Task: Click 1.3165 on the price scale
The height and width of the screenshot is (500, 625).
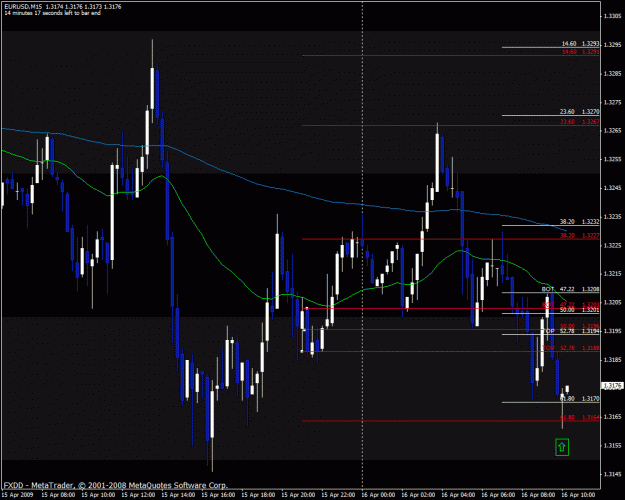Action: click(613, 417)
